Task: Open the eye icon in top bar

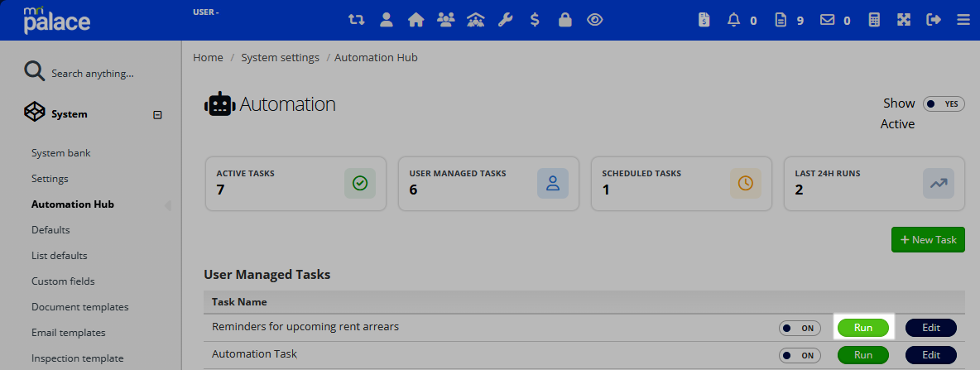Action: (x=595, y=20)
